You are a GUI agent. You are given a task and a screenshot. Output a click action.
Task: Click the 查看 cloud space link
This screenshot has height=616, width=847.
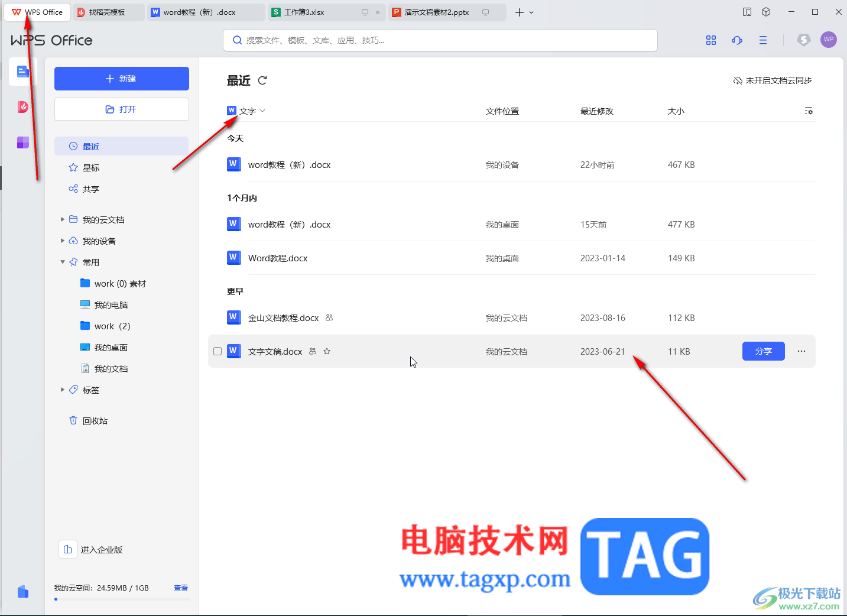[181, 588]
